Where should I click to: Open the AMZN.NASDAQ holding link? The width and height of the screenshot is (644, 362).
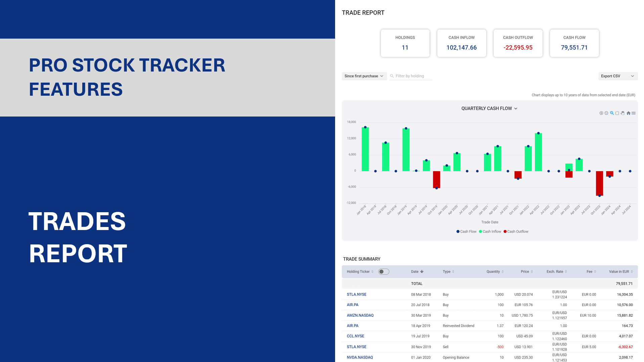pos(360,315)
